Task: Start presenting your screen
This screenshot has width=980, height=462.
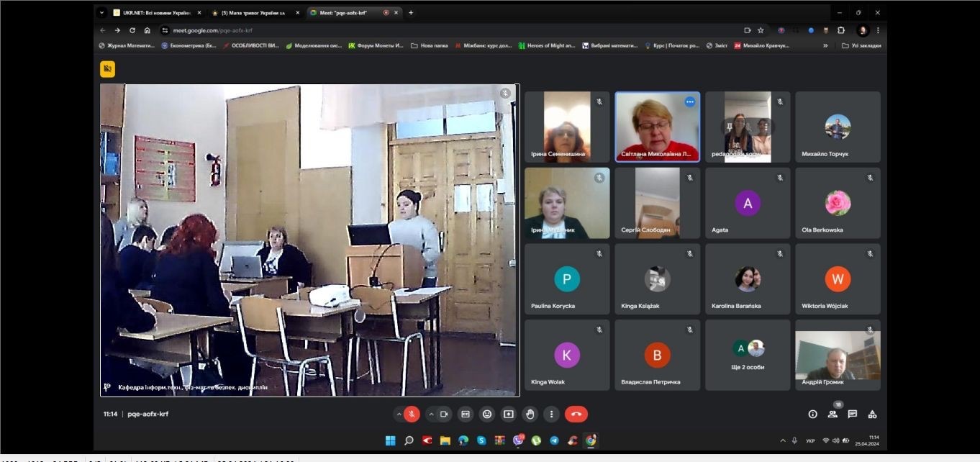Action: (509, 414)
